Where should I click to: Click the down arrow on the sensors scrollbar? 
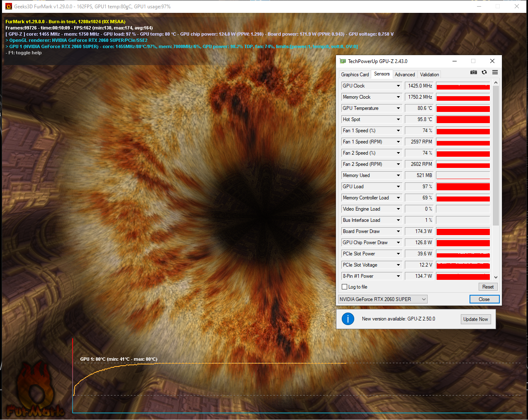tap(496, 277)
